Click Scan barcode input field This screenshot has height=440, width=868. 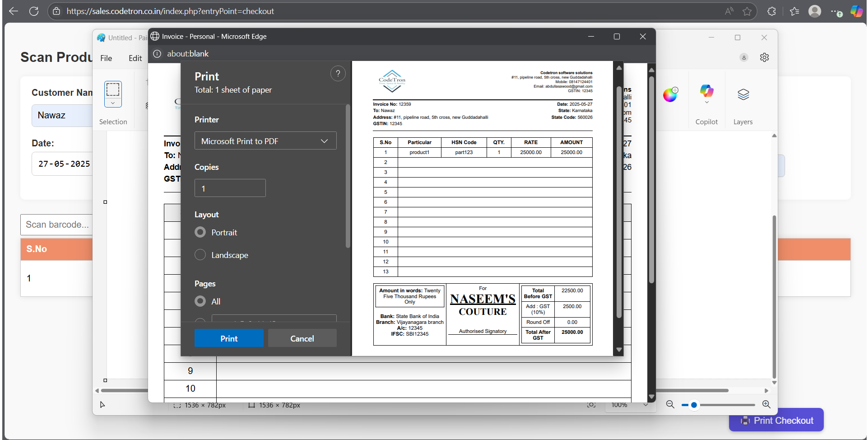coord(56,225)
